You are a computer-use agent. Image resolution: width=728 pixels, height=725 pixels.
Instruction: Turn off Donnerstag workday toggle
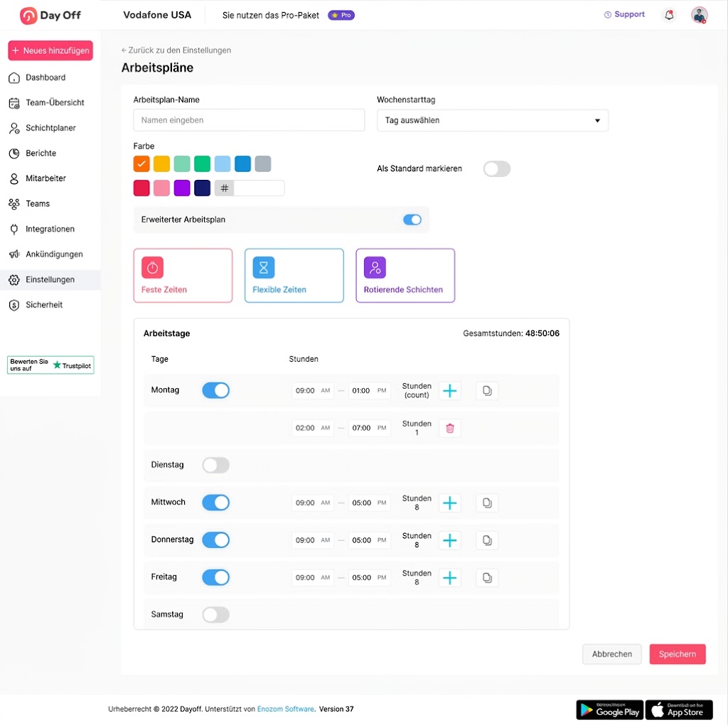[216, 539]
